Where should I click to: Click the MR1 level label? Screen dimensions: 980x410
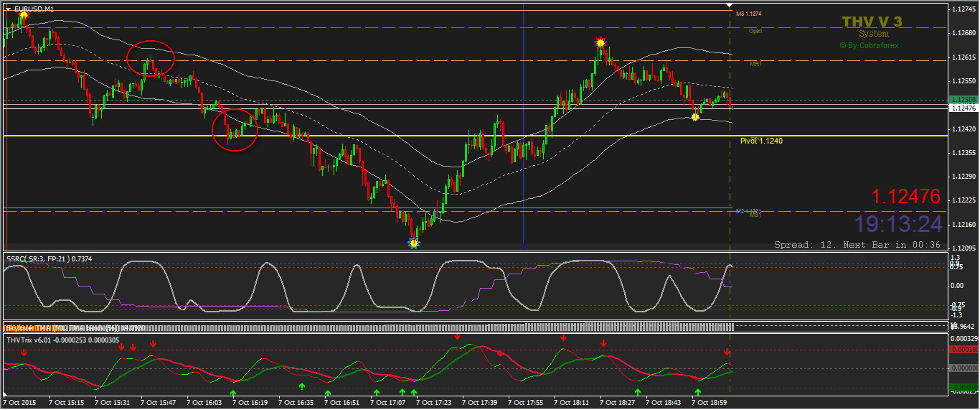pyautogui.click(x=755, y=64)
